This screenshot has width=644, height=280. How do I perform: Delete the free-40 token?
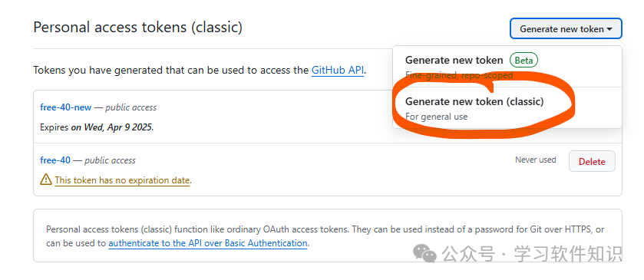click(592, 161)
